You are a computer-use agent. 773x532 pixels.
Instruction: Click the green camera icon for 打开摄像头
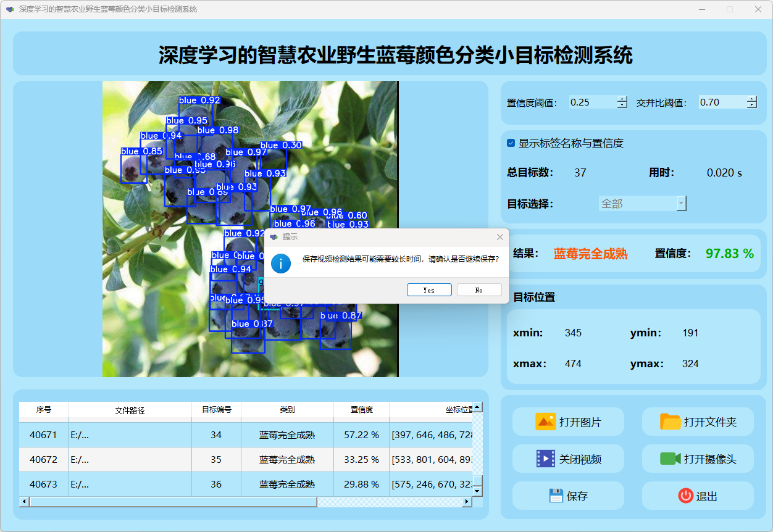click(x=670, y=459)
